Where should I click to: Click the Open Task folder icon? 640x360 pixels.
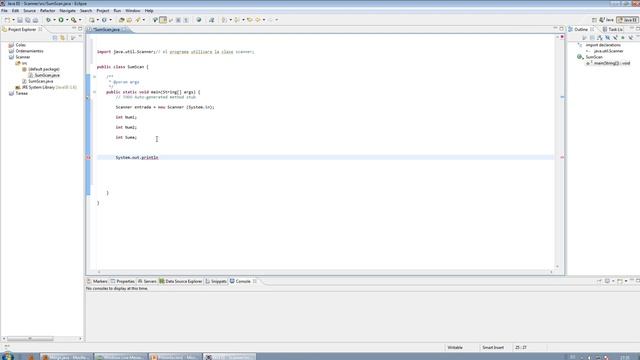129,20
